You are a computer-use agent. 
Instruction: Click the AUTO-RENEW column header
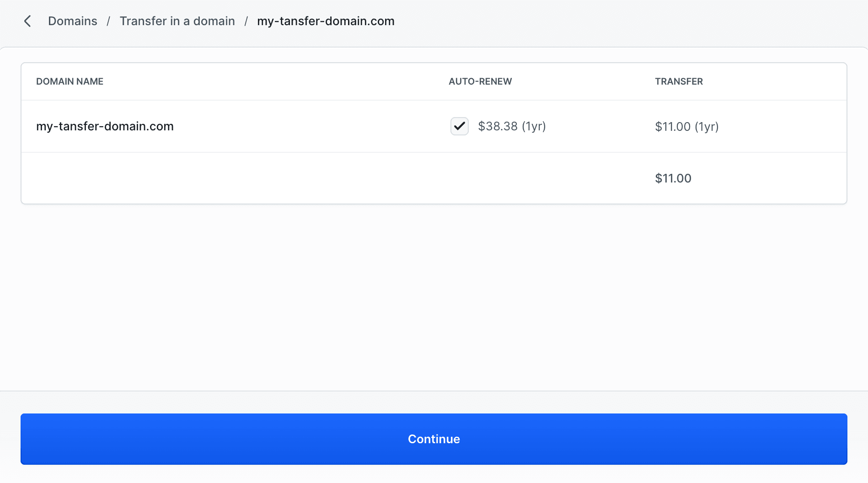[x=480, y=81]
